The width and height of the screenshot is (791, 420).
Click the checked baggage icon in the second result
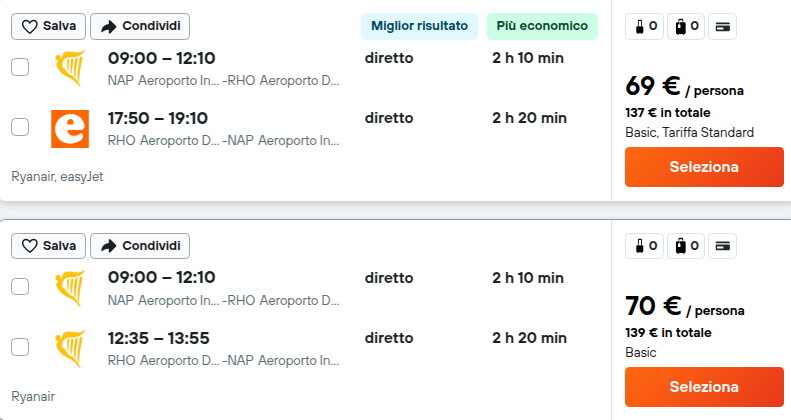click(681, 246)
